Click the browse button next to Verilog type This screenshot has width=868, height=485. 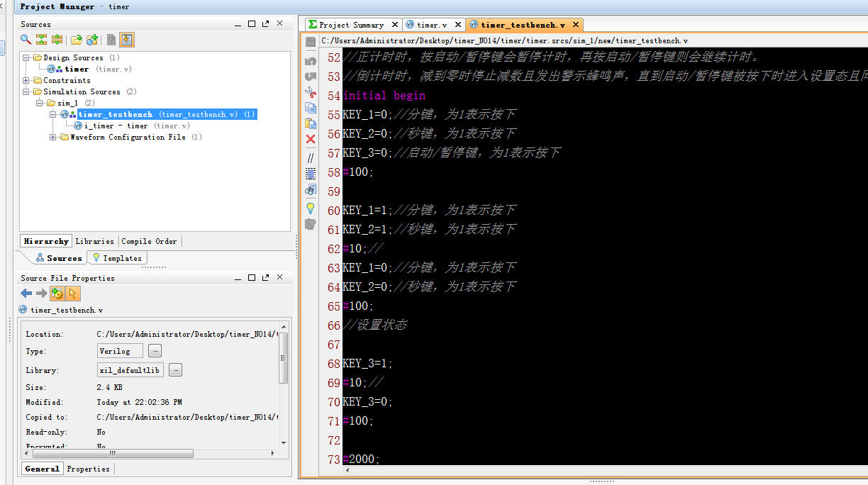(x=155, y=351)
